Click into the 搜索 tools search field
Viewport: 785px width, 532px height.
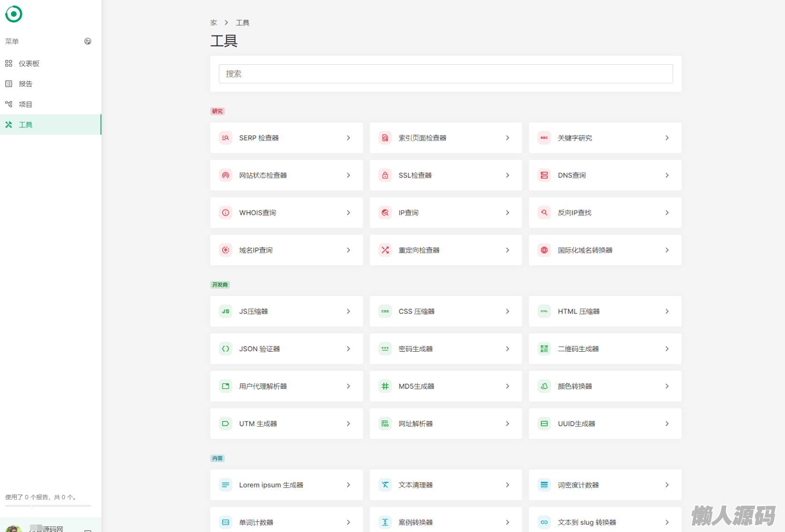point(445,74)
